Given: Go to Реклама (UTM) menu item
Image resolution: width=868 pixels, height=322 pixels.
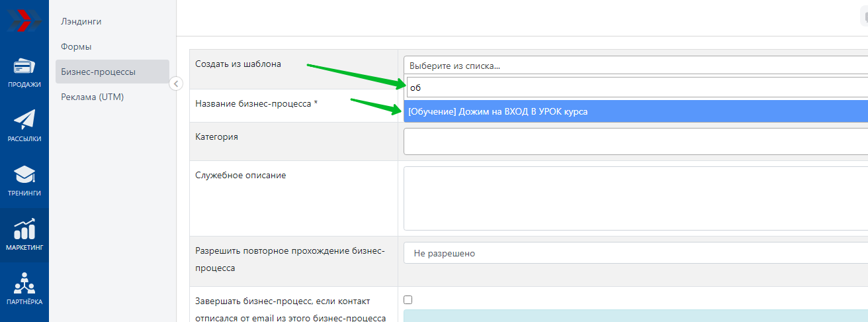Looking at the screenshot, I should 92,97.
